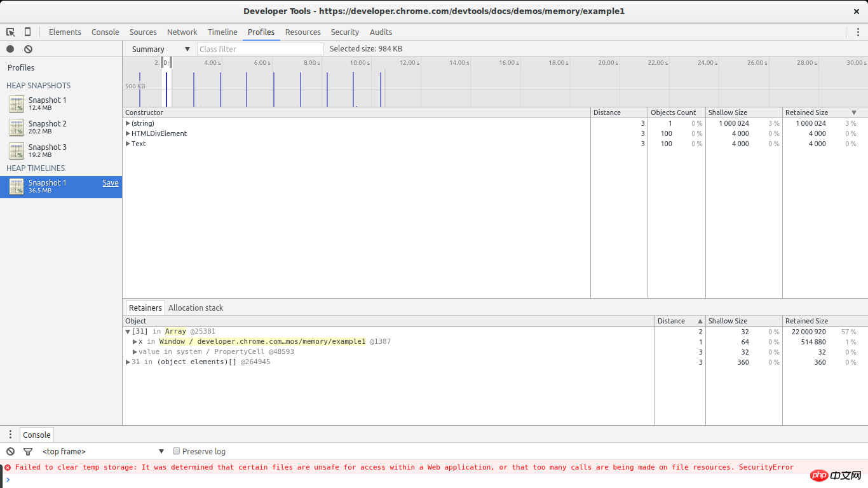868x488 pixels.
Task: Click the 1 000 024 shallow size cell
Action: [x=734, y=123]
